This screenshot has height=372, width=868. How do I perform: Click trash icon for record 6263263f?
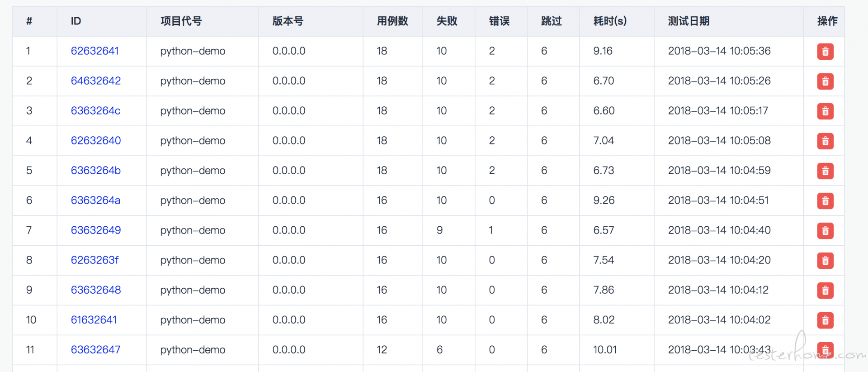pos(825,261)
